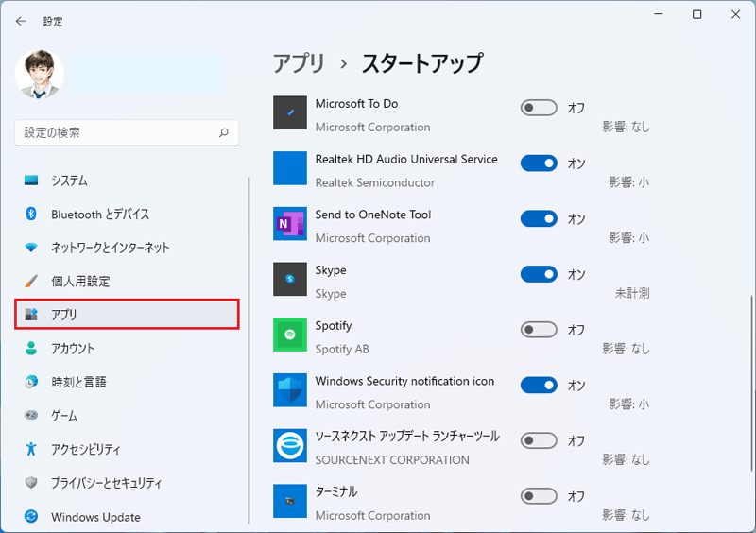This screenshot has width=756, height=533.
Task: Click the 設定の検索 search field
Action: click(x=127, y=132)
